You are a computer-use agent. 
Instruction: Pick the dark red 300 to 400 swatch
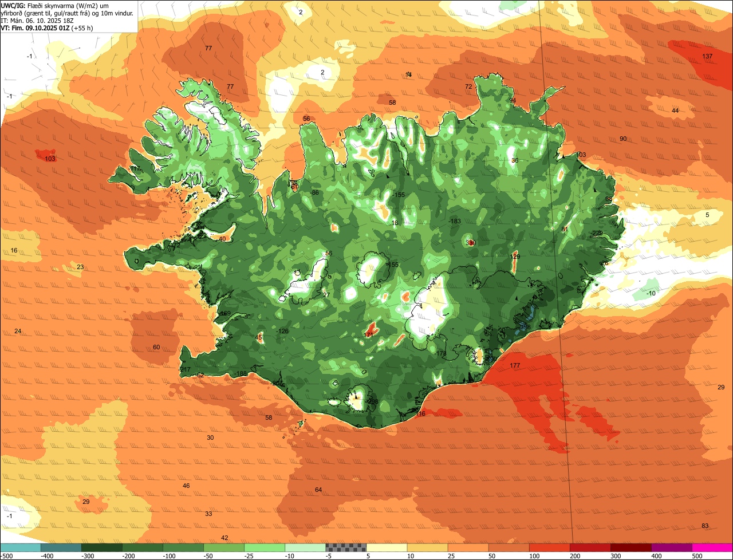630,547
